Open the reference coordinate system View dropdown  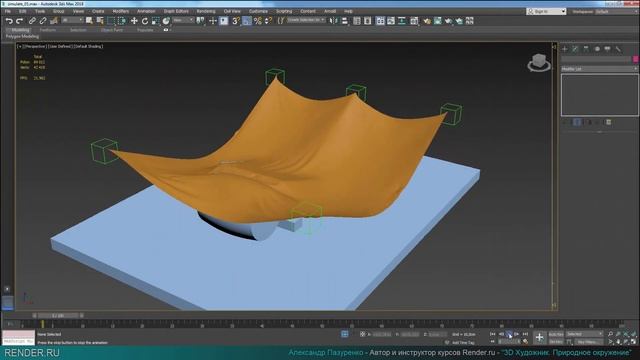pos(183,20)
